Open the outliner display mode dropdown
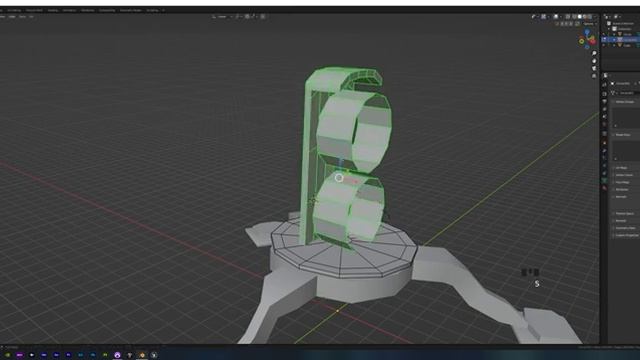Image resolution: width=640 pixels, height=360 pixels. 617,17
